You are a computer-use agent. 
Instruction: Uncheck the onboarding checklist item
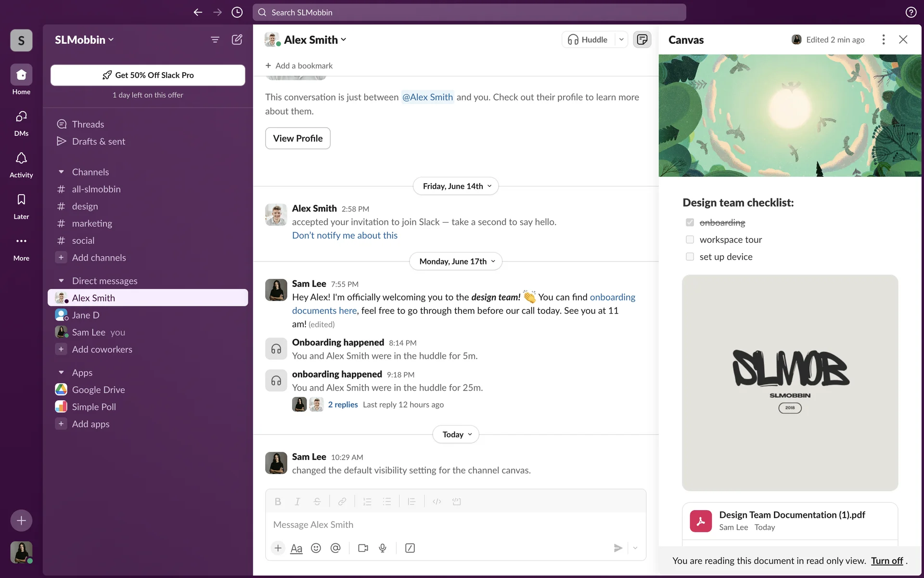point(690,223)
